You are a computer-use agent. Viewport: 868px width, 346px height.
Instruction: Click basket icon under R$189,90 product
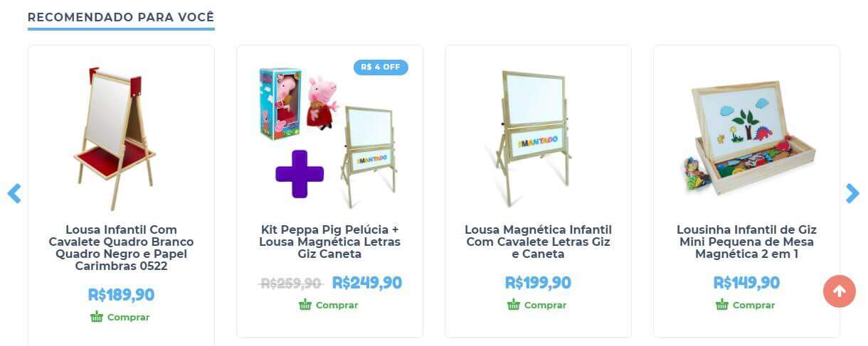click(x=97, y=317)
